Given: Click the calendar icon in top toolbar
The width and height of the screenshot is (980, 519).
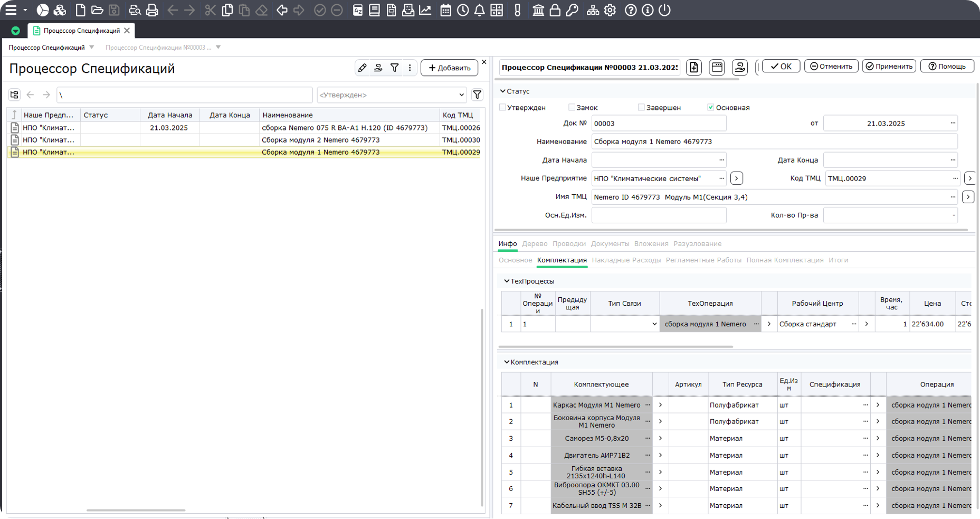Looking at the screenshot, I should coord(445,10).
